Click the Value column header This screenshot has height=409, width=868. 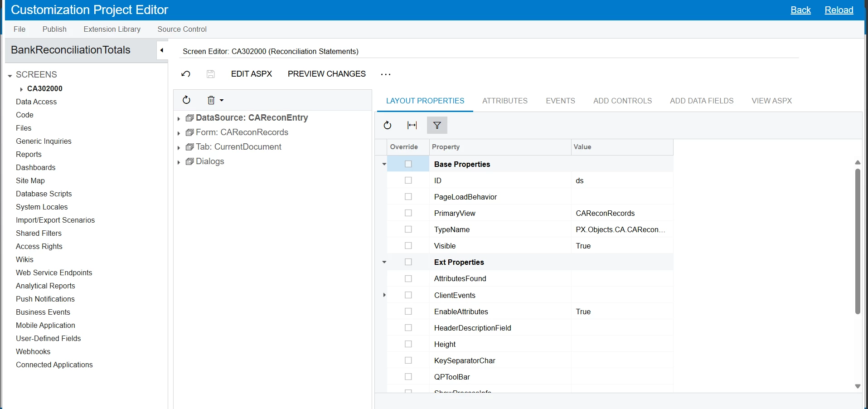pyautogui.click(x=622, y=147)
